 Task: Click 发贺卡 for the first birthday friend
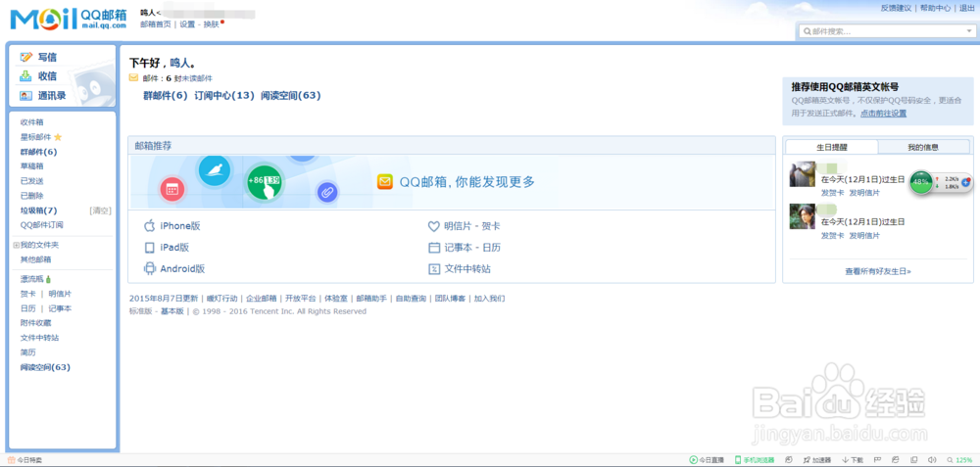832,193
